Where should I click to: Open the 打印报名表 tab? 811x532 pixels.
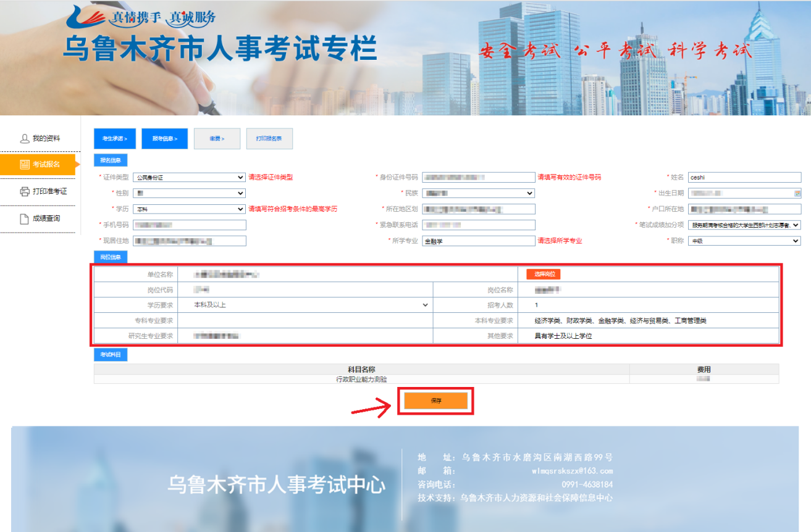tap(269, 139)
